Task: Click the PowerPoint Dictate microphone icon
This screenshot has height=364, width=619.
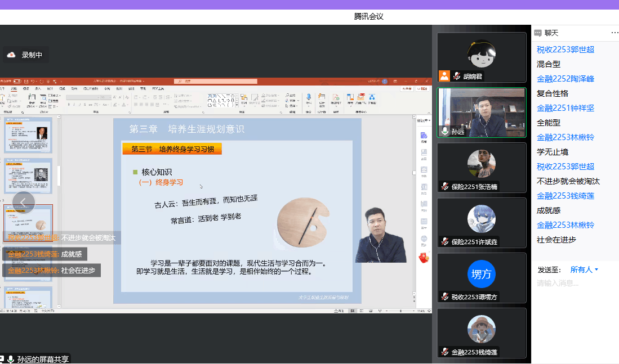Action: click(309, 98)
